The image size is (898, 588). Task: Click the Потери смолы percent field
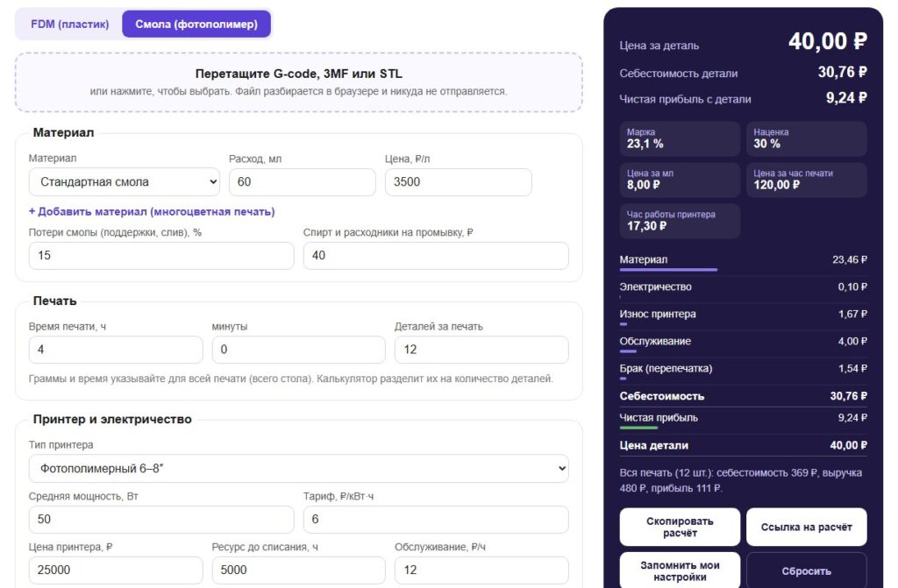point(161,255)
